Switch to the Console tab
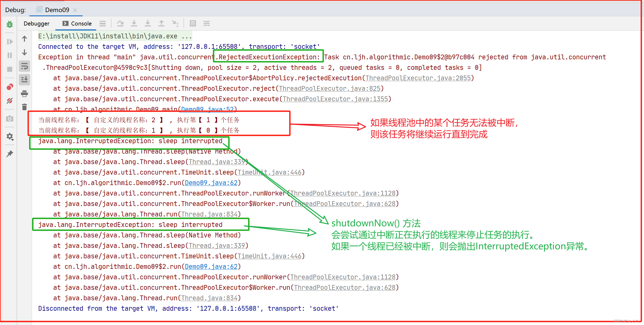This screenshot has height=325, width=644. pyautogui.click(x=77, y=24)
